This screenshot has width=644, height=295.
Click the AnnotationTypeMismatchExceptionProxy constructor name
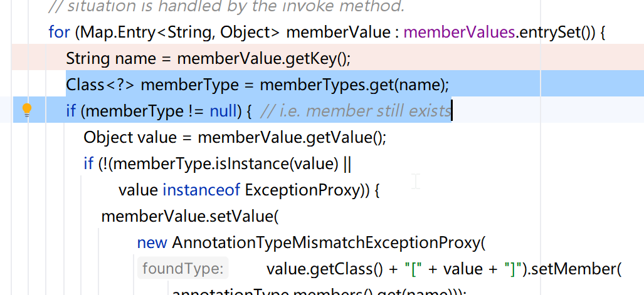(x=326, y=242)
